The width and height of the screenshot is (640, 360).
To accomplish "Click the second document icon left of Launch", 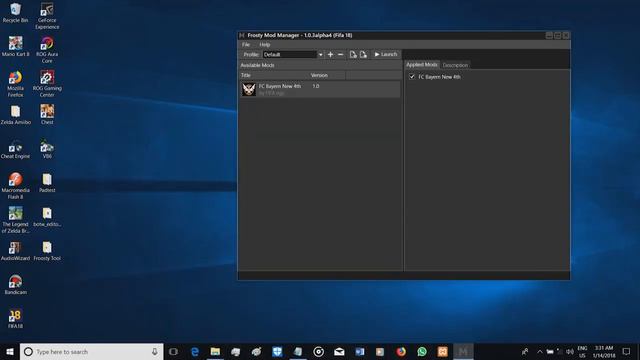I will point(363,54).
